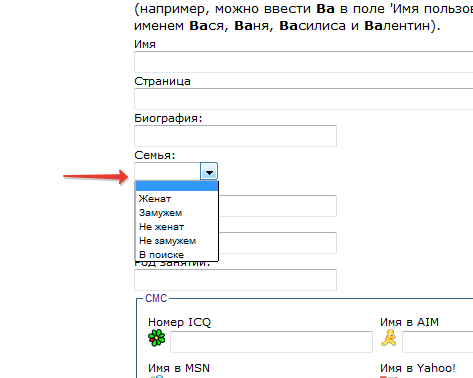Click the green ICQ flower icon
This screenshot has height=378, width=473.
click(x=156, y=338)
